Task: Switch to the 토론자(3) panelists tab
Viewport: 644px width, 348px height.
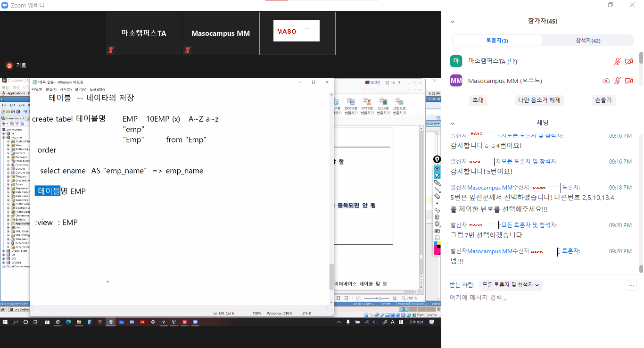Action: point(497,41)
